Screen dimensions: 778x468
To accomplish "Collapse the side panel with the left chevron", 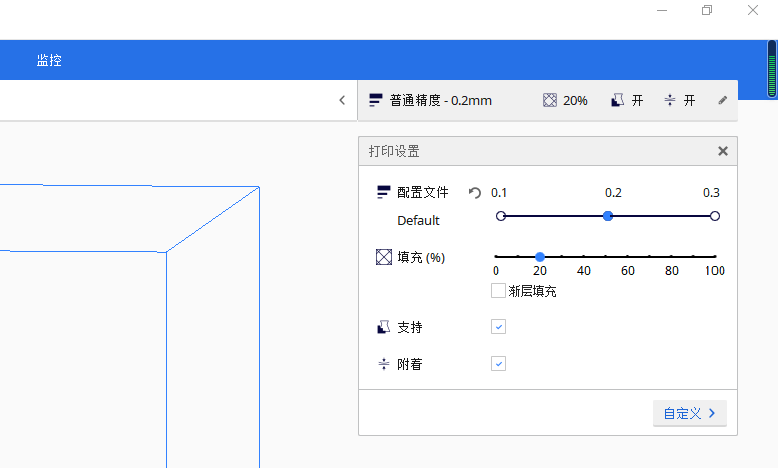I will coord(342,100).
